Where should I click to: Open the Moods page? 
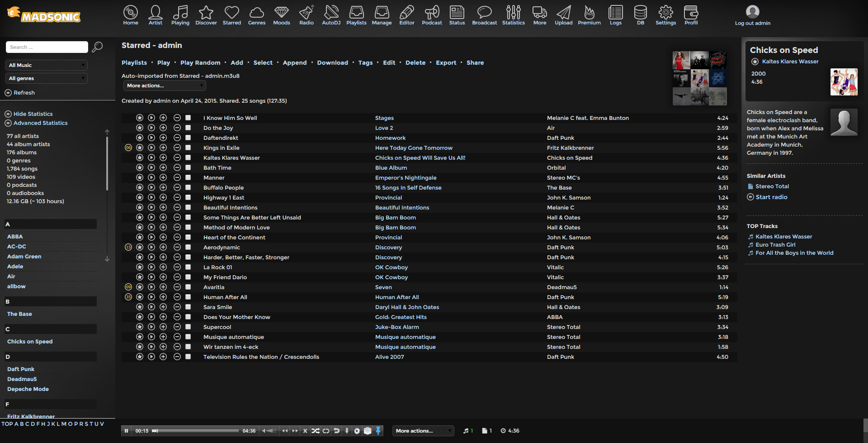[x=281, y=15]
